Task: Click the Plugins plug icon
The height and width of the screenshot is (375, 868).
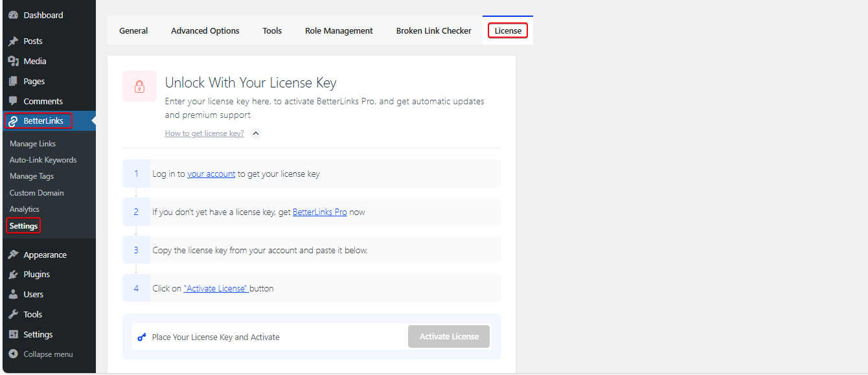Action: tap(14, 274)
